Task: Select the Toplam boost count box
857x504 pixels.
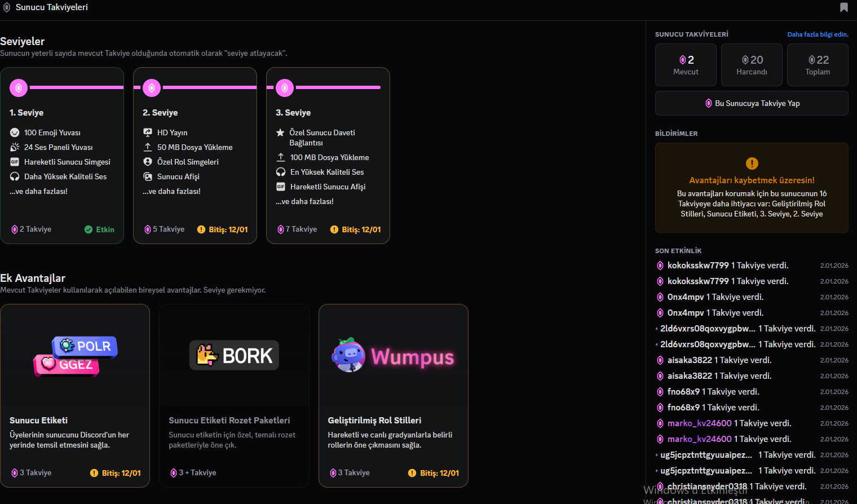Action: [x=818, y=65]
